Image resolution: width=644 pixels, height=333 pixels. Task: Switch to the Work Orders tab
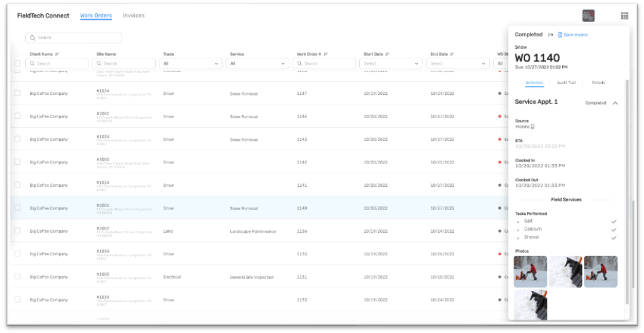pos(95,16)
